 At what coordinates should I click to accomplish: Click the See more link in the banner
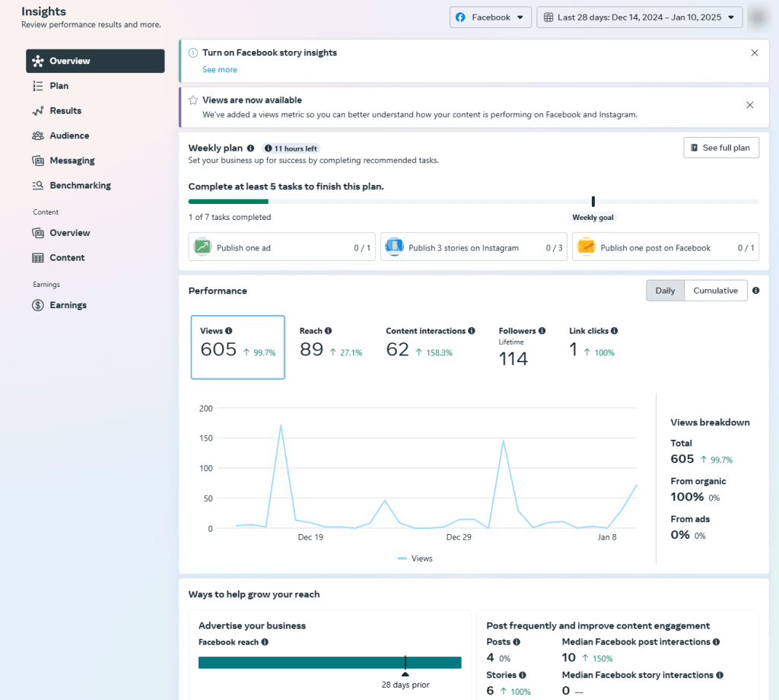coord(219,69)
